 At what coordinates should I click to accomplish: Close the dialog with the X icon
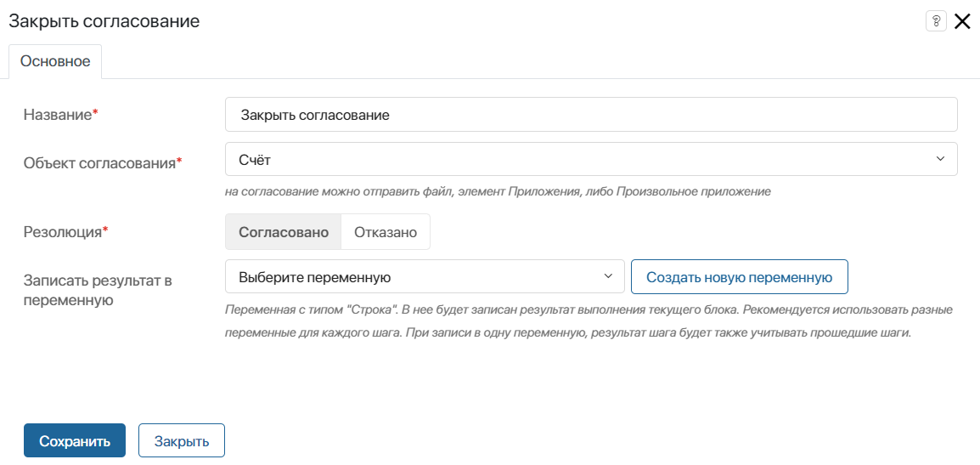[962, 21]
